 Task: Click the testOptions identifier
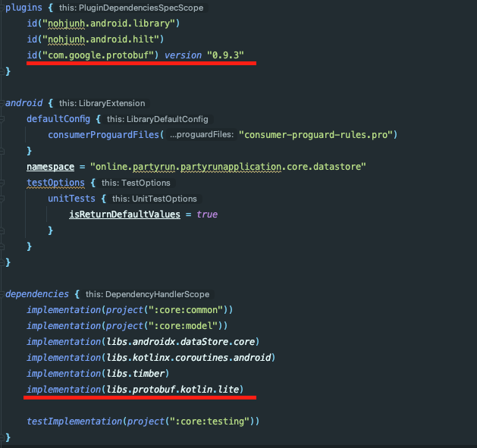pos(55,183)
